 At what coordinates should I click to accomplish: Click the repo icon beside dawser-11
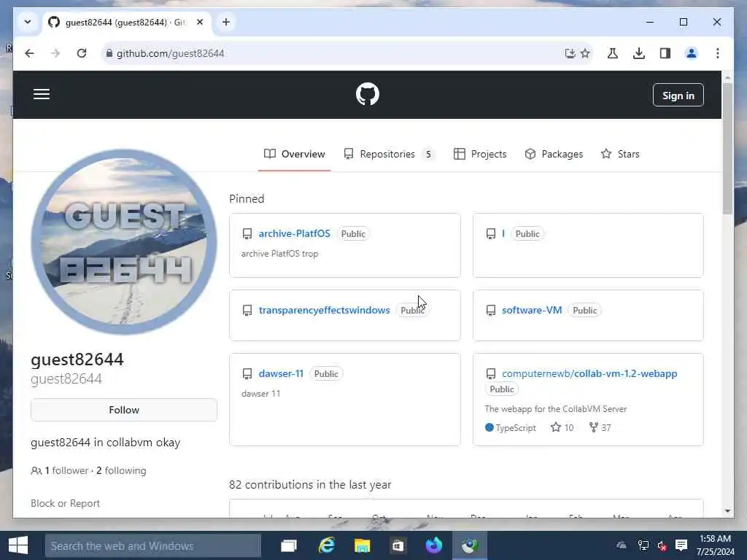click(x=247, y=374)
